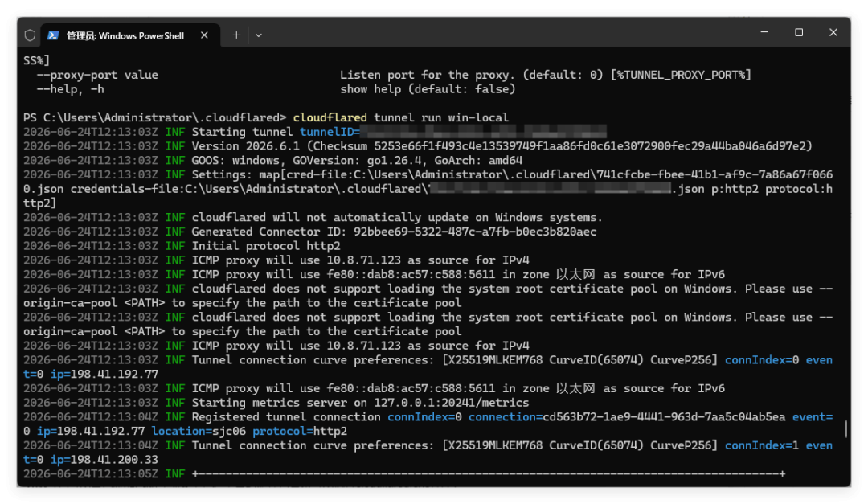Click the '--proxy-port value' option text
868x504 pixels.
coord(97,75)
